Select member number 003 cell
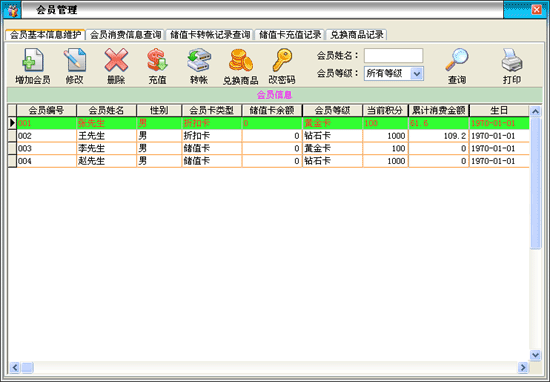 point(46,148)
